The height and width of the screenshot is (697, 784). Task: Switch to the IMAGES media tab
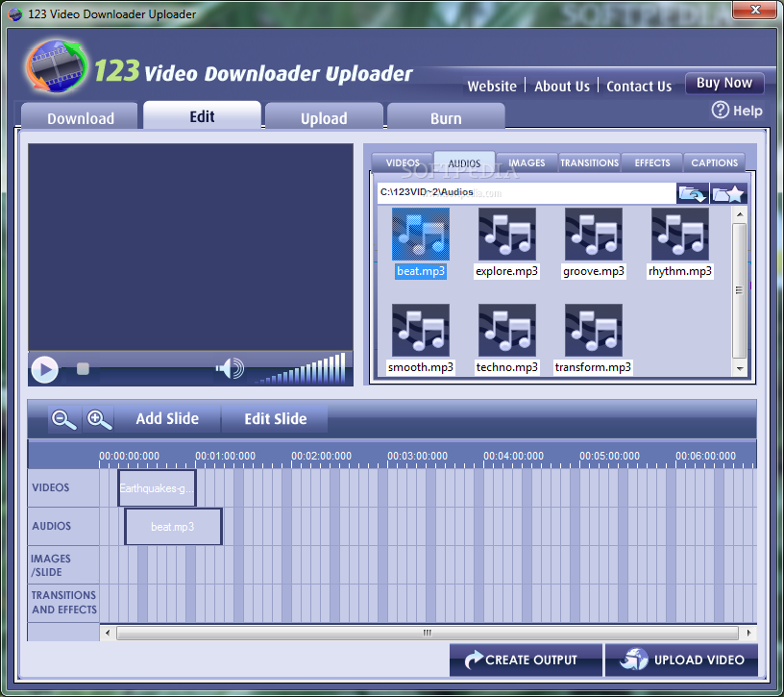pos(527,162)
